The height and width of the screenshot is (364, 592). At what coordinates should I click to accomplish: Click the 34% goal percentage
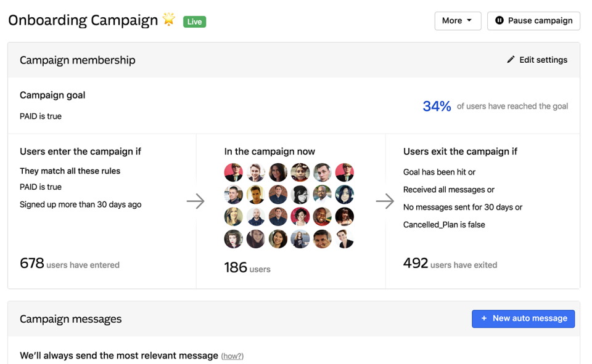click(x=437, y=107)
